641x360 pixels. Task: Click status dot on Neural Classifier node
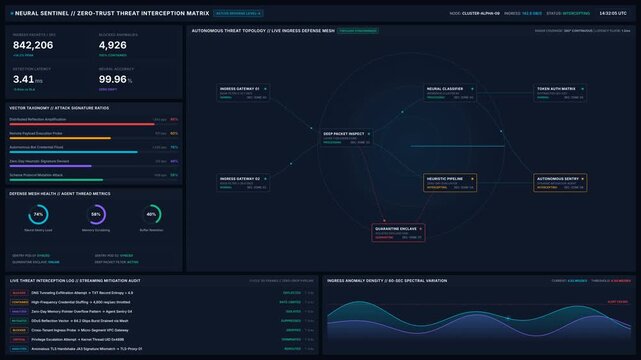[x=472, y=89]
